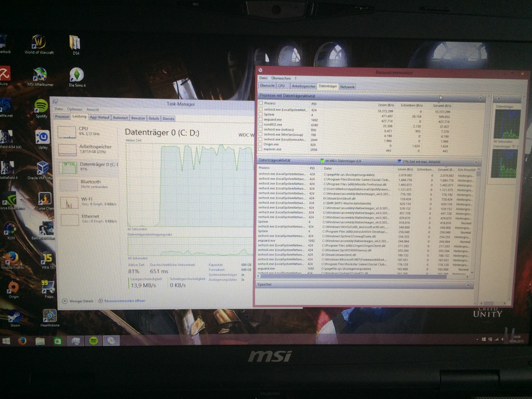Select CPU in Task-Manager performance sidebar
The height and width of the screenshot is (399, 532).
click(x=87, y=131)
